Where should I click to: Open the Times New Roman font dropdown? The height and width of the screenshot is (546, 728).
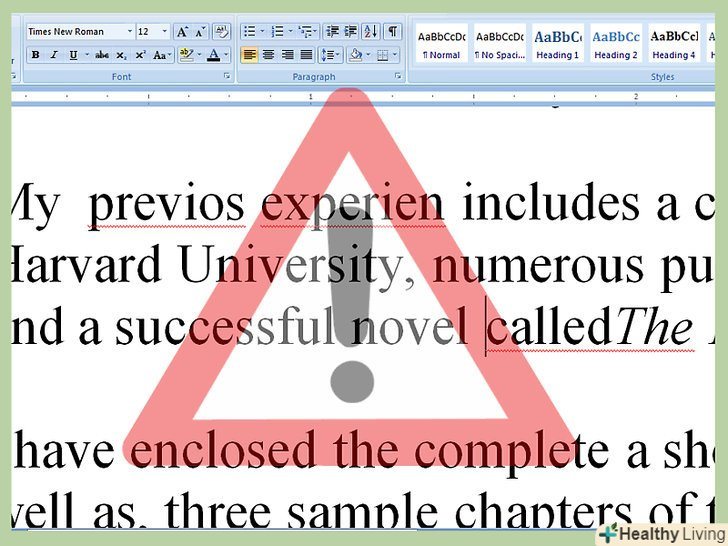pyautogui.click(x=130, y=32)
